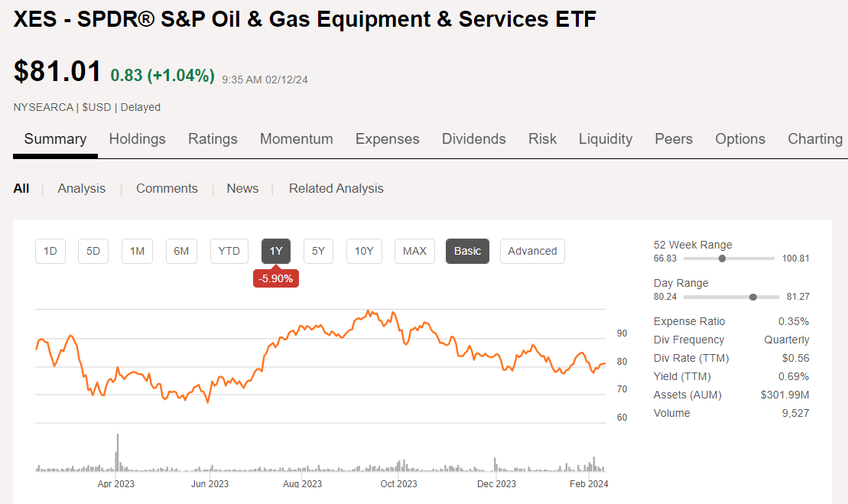The image size is (848, 504).
Task: View the Analysis sub-tab
Action: coord(81,187)
